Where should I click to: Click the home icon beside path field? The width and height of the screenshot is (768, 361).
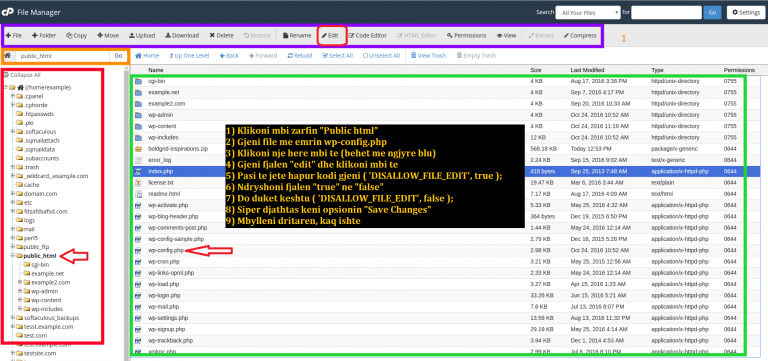(7, 56)
